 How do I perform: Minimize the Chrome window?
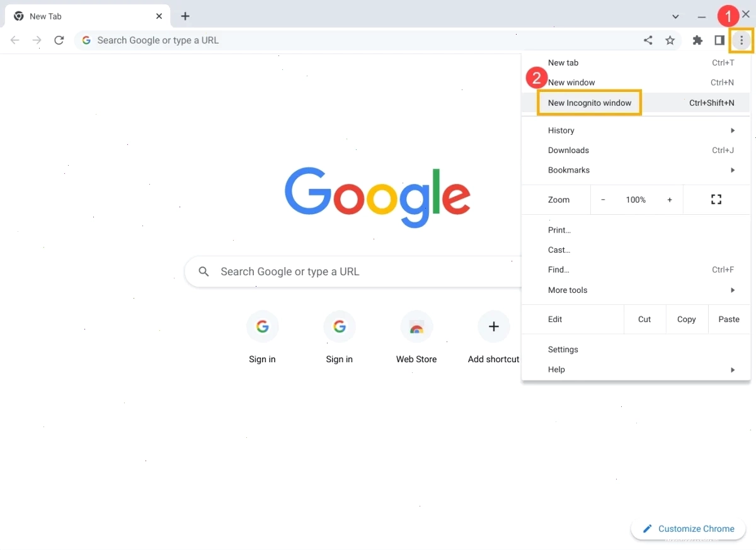(x=702, y=16)
